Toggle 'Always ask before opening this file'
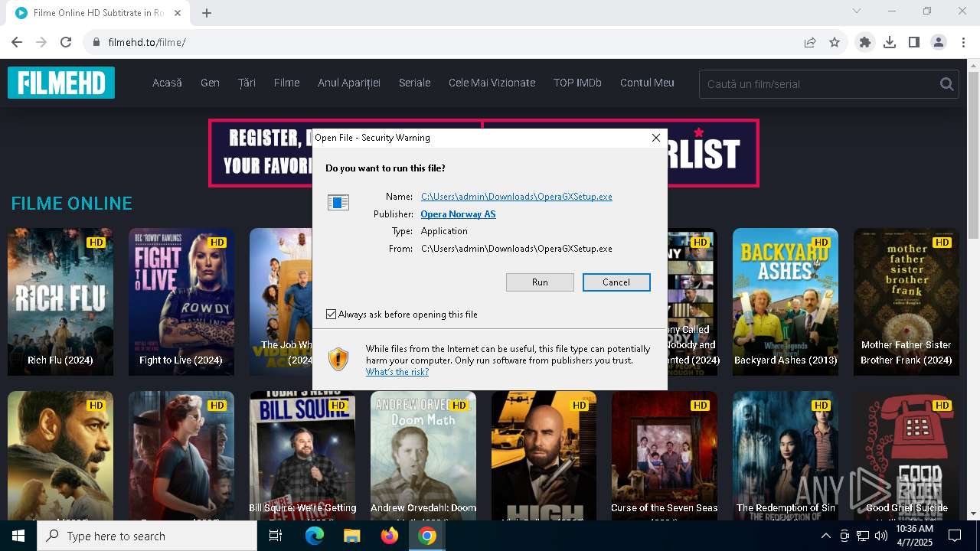Screen dimensions: 980x551 [332, 315]
